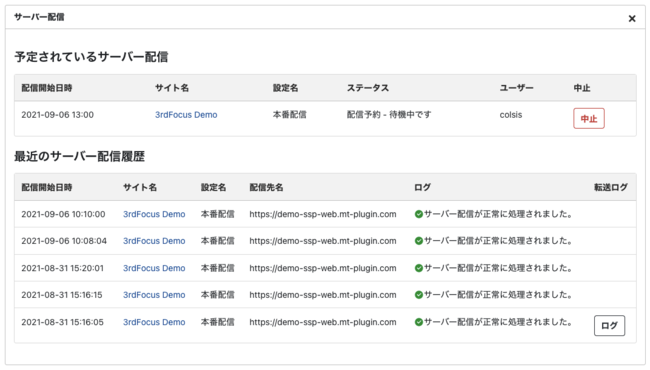Image resolution: width=650 pixels, height=370 pixels.
Task: Open 3rdFocus Demo link for 2021-08-31 15:16:15
Action: [154, 295]
